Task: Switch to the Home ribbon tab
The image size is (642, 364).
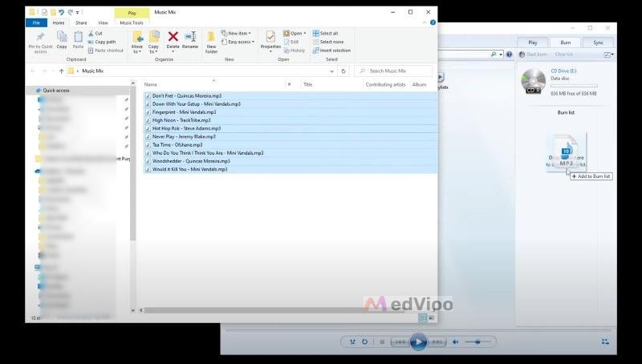Action: pos(59,23)
